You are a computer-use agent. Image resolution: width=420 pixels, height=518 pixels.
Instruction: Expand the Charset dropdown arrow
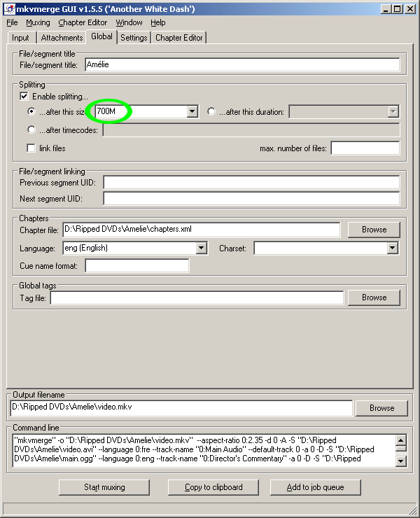click(392, 248)
